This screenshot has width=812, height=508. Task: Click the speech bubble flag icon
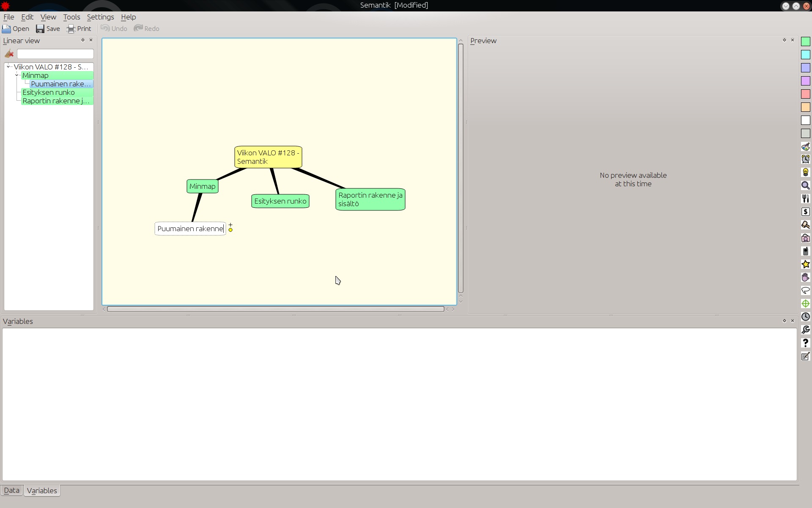click(806, 290)
